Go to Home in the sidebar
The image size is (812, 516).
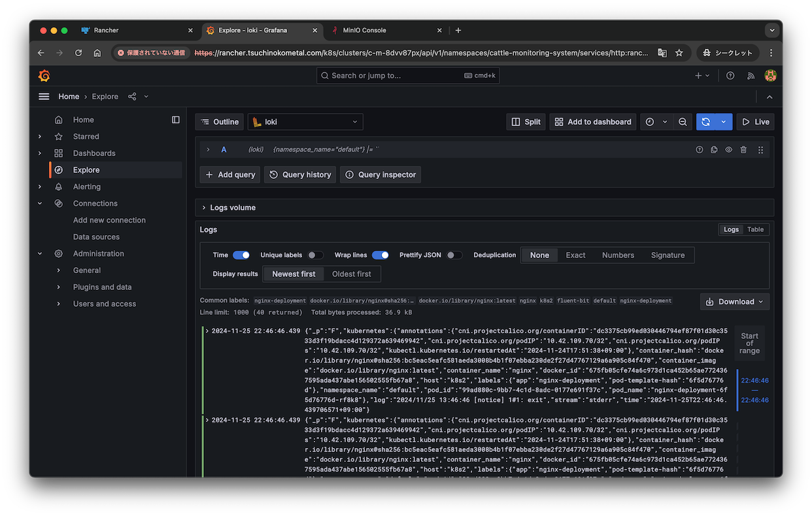click(84, 120)
